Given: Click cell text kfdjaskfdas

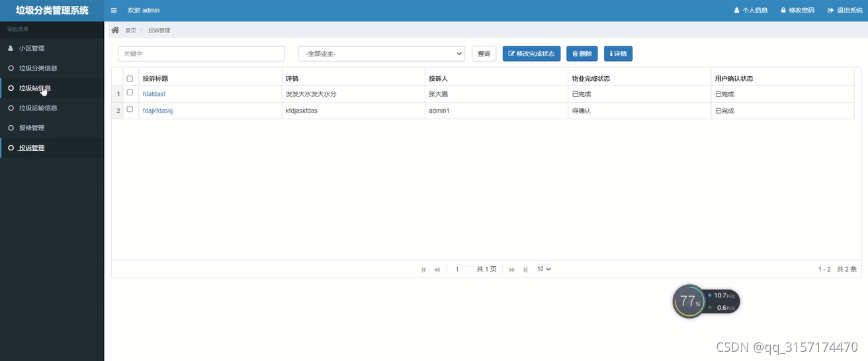Looking at the screenshot, I should pyautogui.click(x=302, y=111).
